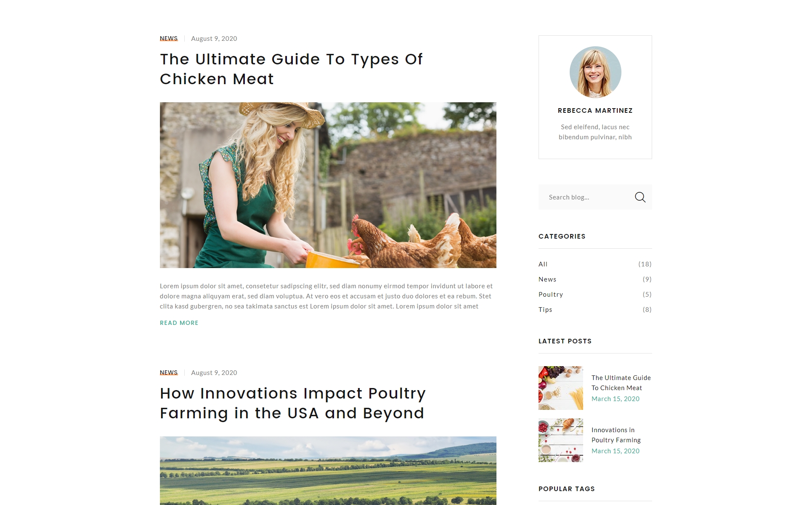Select the All category
Screen dimensions: 812x505
(x=595, y=264)
